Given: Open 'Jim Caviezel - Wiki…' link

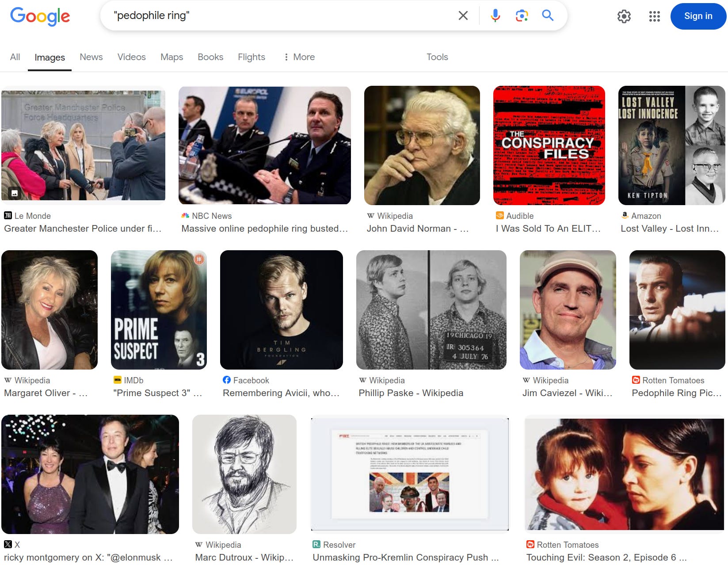Looking at the screenshot, I should tap(567, 393).
